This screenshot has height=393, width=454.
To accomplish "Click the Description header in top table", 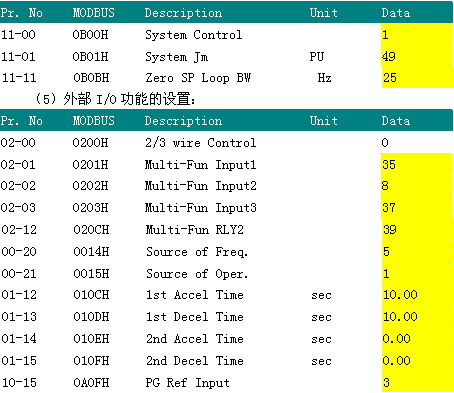I will coord(183,13).
